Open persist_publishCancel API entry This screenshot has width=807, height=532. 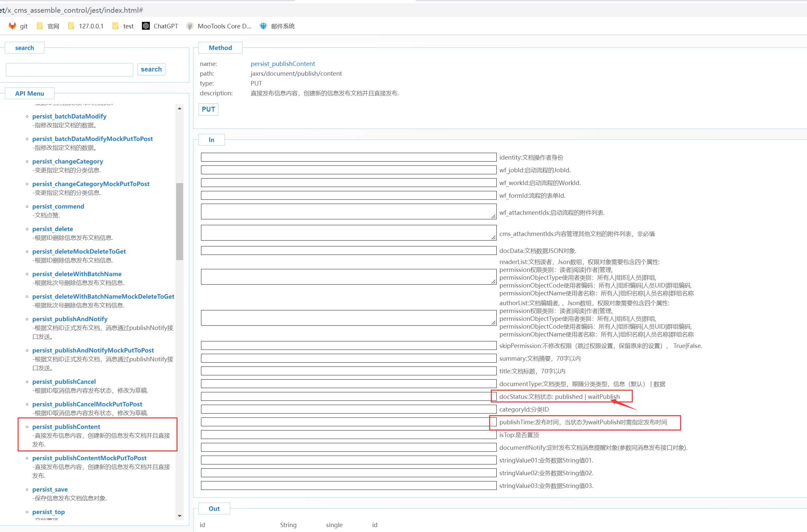coord(64,382)
